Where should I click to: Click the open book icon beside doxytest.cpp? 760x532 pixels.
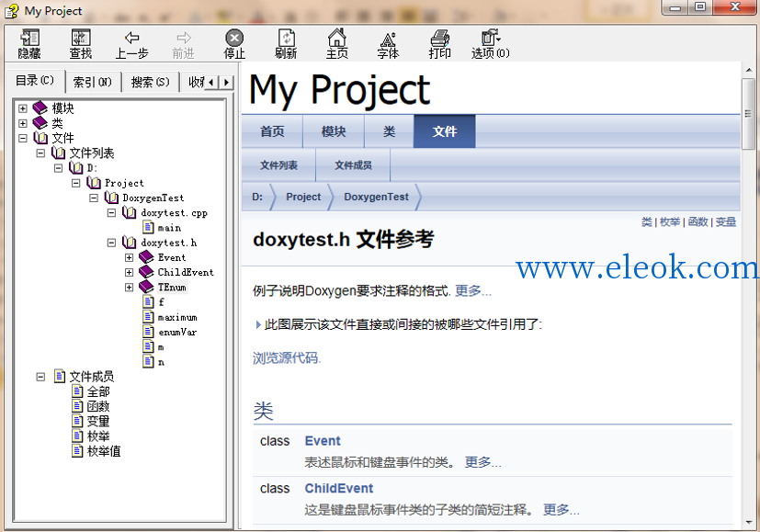pos(129,212)
